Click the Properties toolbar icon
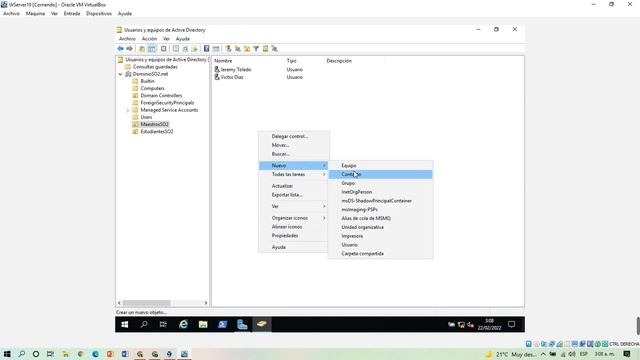The image size is (640, 360). (x=176, y=49)
